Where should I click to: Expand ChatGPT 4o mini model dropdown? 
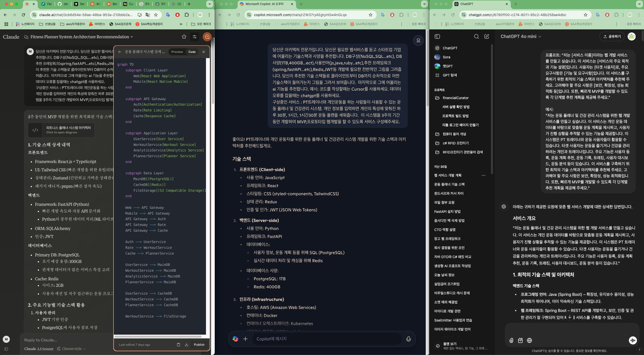pos(521,36)
